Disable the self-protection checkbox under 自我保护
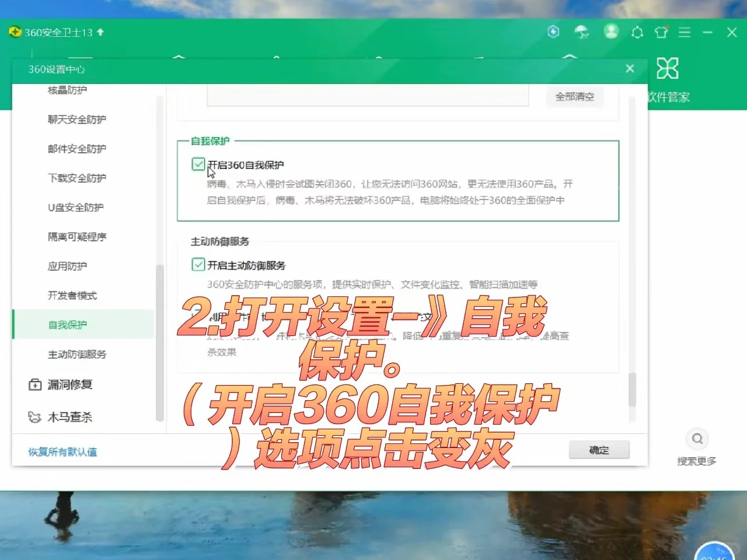The image size is (747, 560). coord(198,164)
